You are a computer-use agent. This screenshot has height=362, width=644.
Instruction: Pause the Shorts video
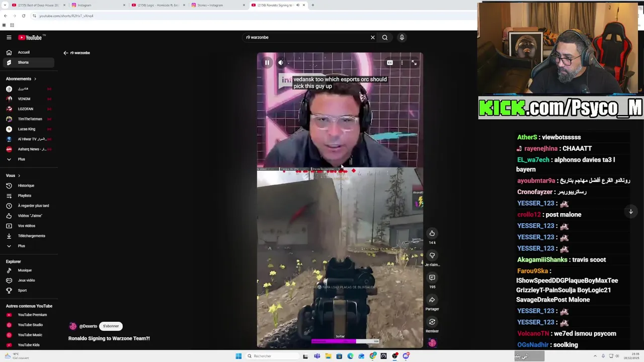[267, 63]
